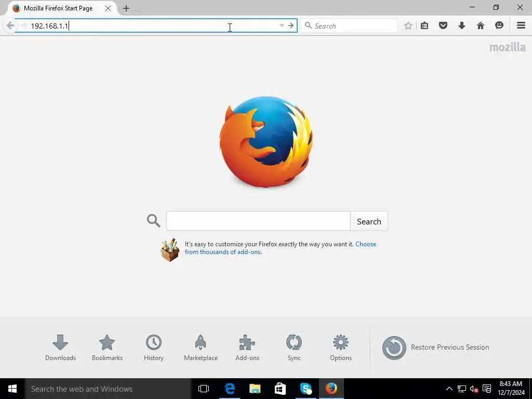Click the Search the web and Windows box
Screen dimensions: 532x399
click(x=108, y=389)
